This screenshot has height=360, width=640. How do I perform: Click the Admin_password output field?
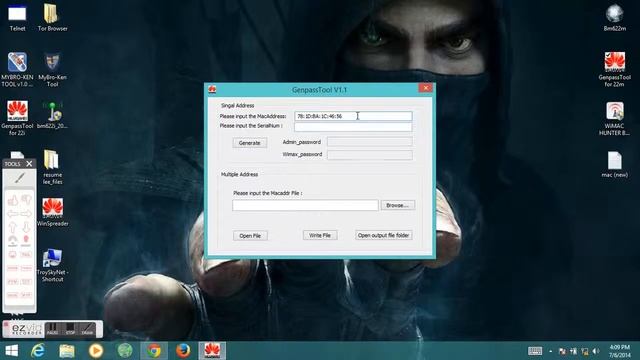370,142
